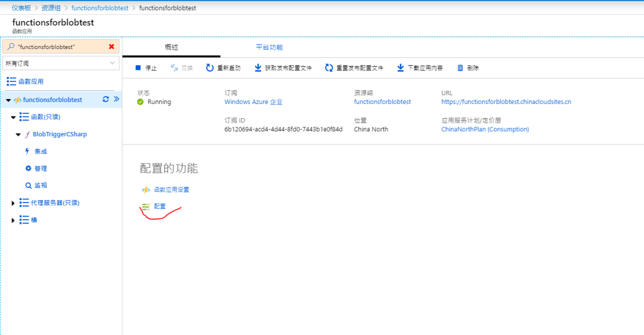
Task: Click the lightning function app icon in tree
Action: [18, 100]
